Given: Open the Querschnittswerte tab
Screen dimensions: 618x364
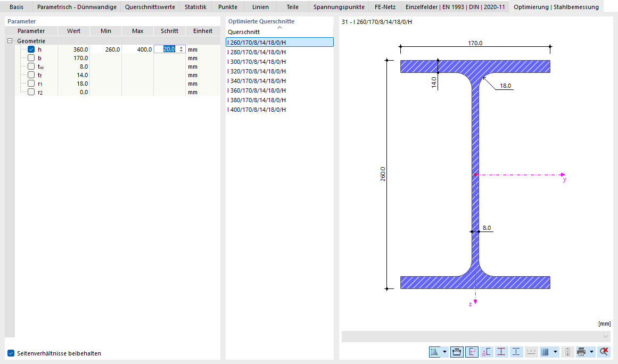Looking at the screenshot, I should pyautogui.click(x=150, y=7).
